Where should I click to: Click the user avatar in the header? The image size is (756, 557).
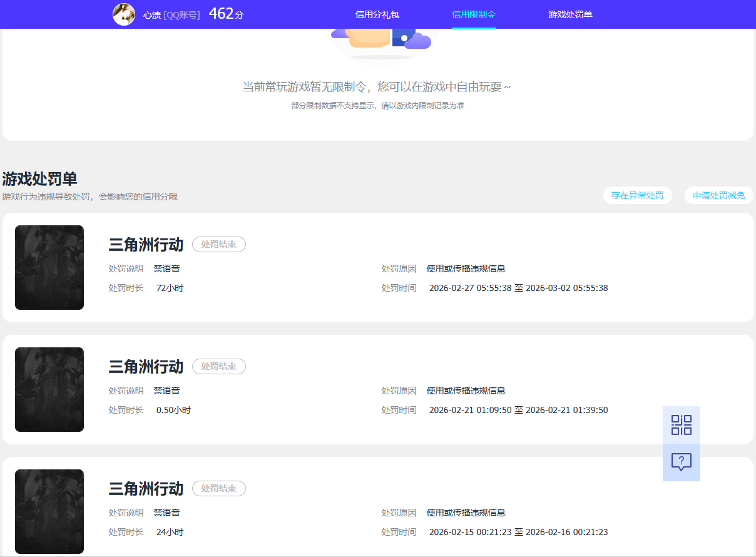coord(124,14)
